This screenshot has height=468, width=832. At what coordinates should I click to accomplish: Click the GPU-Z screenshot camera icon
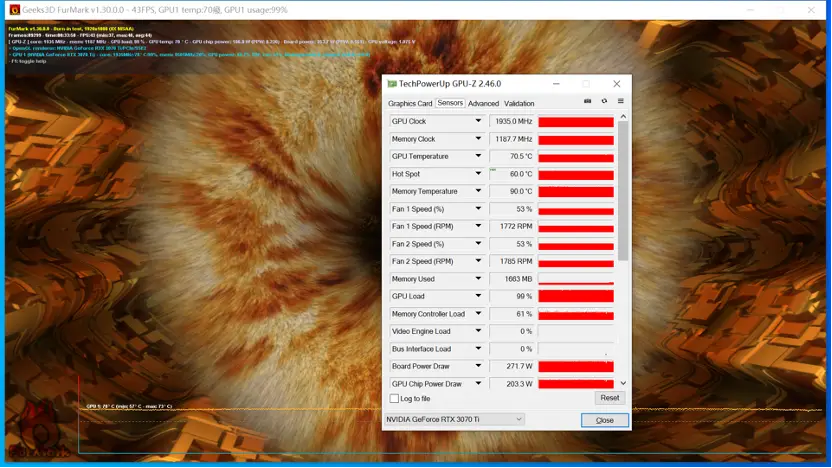click(x=587, y=101)
